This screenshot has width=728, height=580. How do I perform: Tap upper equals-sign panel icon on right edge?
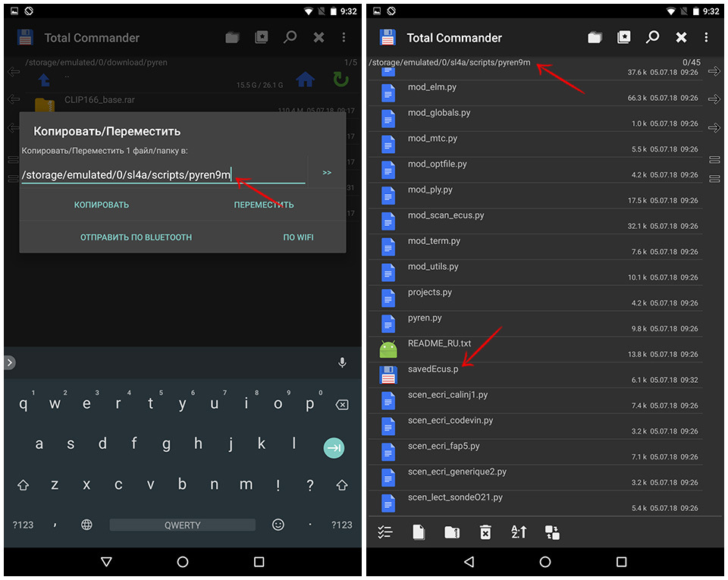[714, 160]
